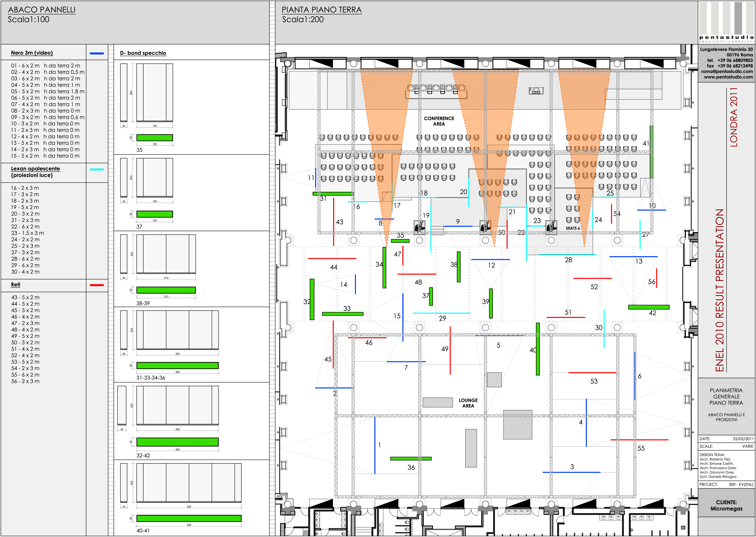
Task: Click the scale value VARIE
Action: pos(748,446)
